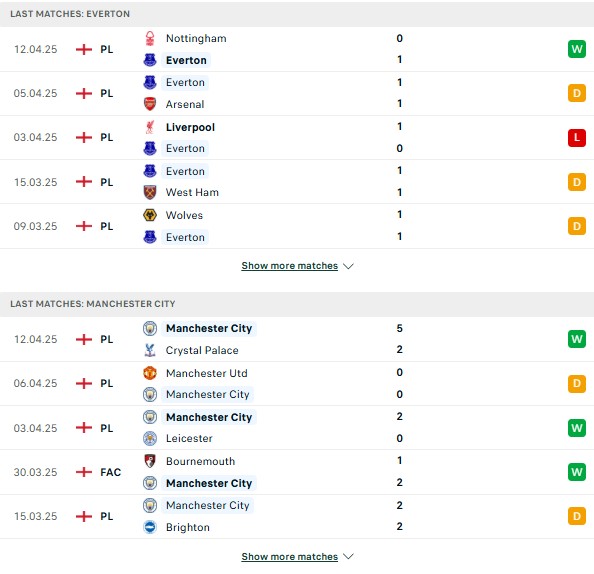594x574 pixels.
Task: Click the Nottingham Forest club crest
Action: pos(150,38)
